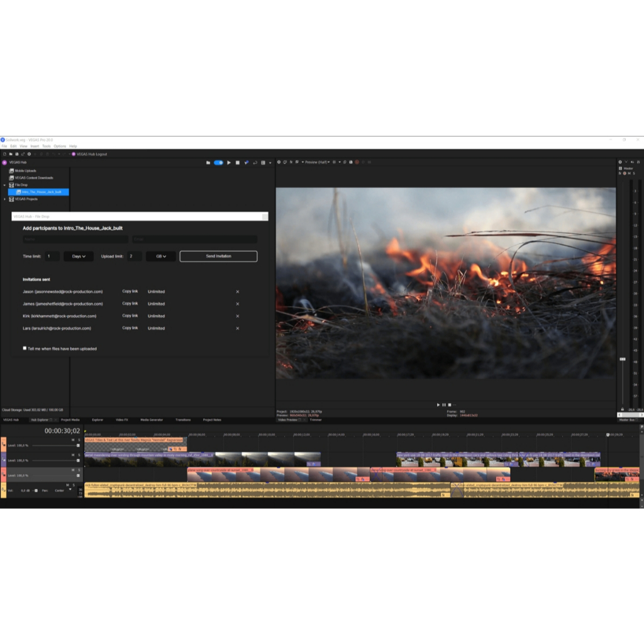Open video preview properties gear icon
This screenshot has width=644, height=644.
click(x=279, y=162)
